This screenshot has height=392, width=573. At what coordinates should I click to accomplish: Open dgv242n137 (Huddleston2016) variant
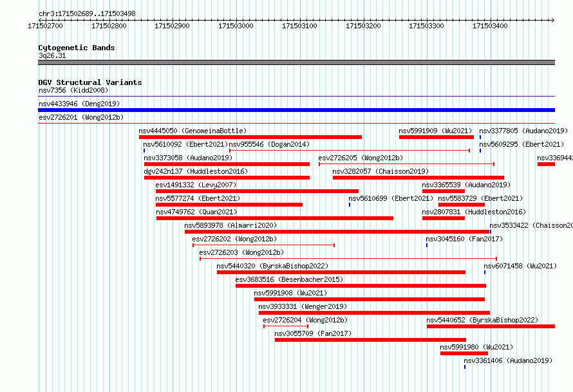196,171
